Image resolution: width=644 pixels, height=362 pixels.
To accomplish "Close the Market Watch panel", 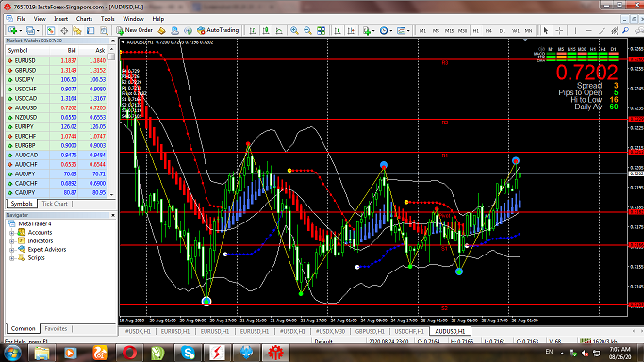I will 113,41.
